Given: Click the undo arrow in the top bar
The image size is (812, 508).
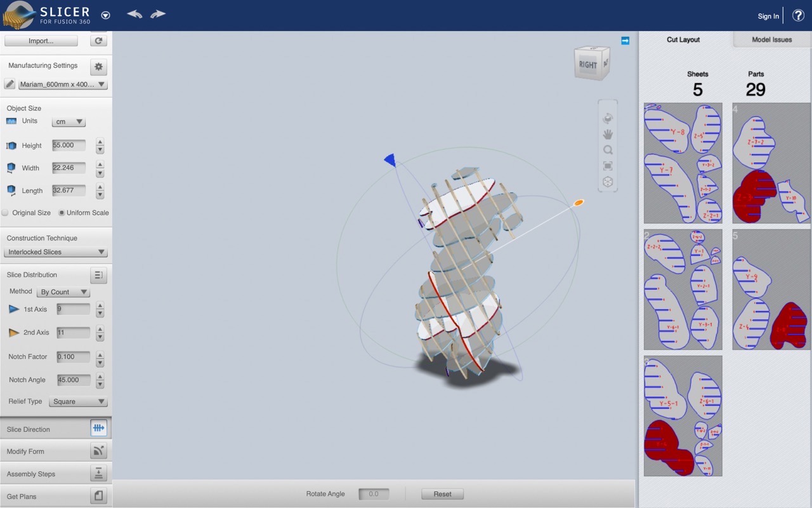Looking at the screenshot, I should [134, 14].
